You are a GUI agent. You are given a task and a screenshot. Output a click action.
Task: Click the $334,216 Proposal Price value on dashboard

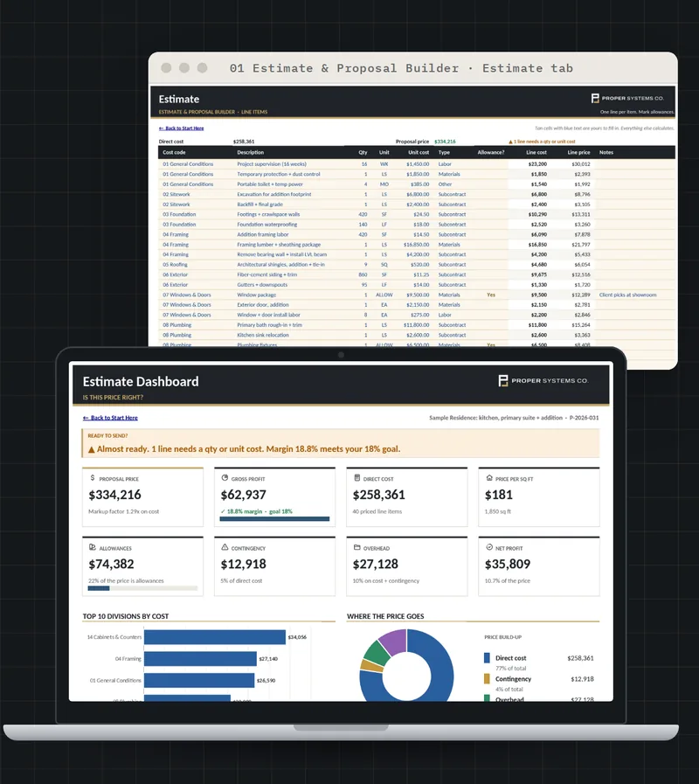[x=115, y=495]
